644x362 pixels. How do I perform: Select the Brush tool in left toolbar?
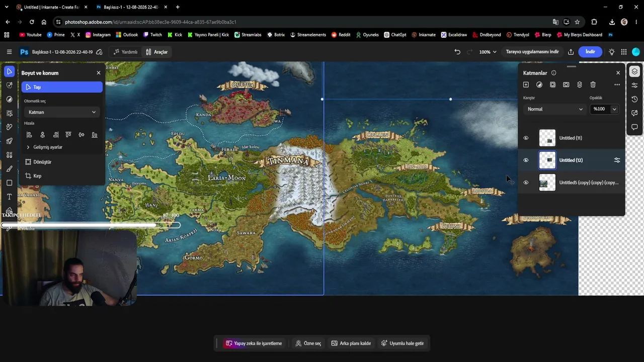coord(9,169)
